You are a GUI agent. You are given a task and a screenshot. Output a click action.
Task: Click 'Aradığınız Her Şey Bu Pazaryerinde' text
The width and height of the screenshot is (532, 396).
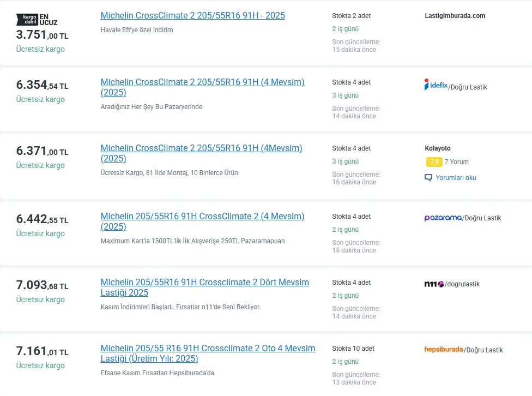click(152, 107)
